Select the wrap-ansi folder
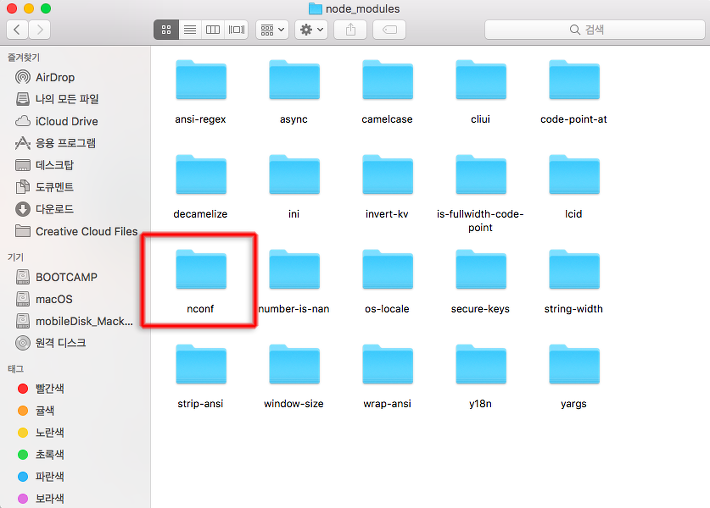 (x=387, y=376)
